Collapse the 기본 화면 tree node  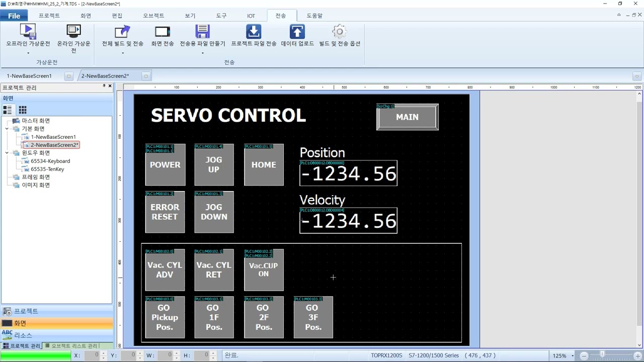7,129
